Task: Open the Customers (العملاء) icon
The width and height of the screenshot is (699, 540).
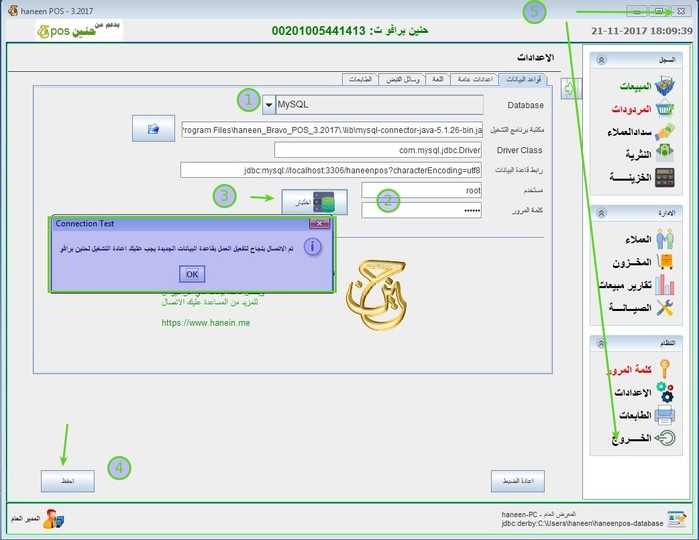Action: click(x=664, y=239)
